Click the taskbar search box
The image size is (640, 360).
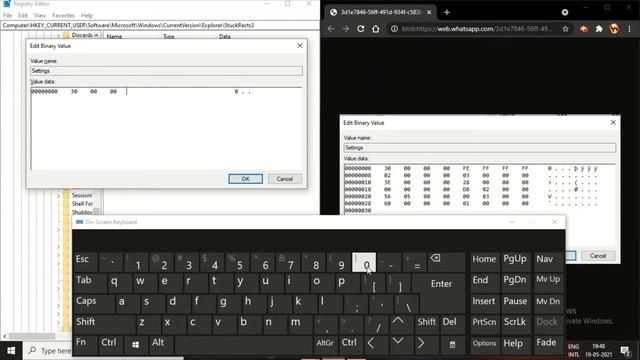(x=48, y=351)
